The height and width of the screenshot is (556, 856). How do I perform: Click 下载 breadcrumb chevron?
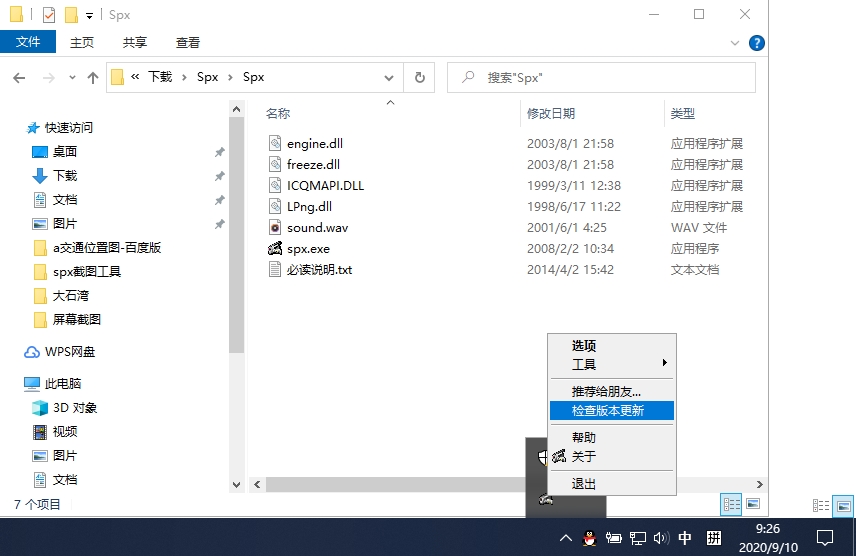pyautogui.click(x=184, y=78)
